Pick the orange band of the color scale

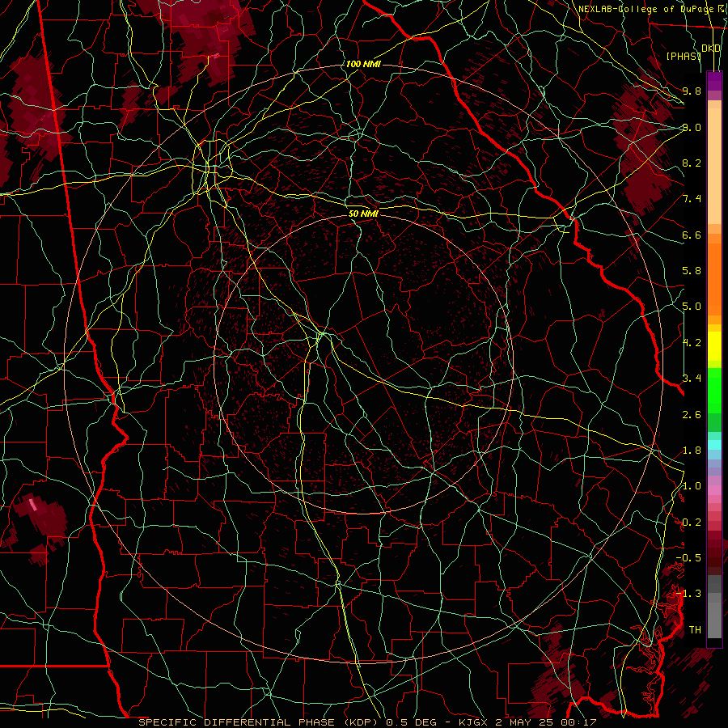pos(714,278)
